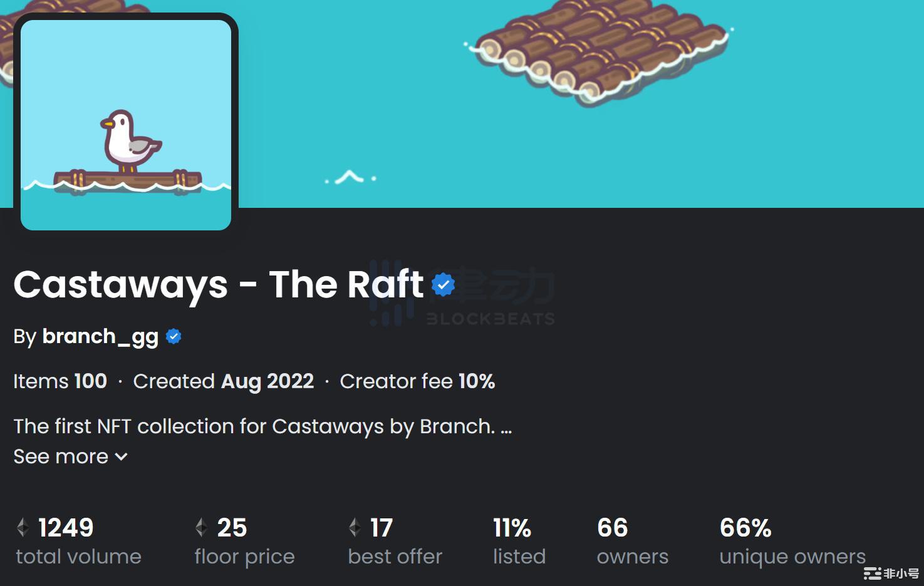Click the seagull collection avatar image

126,125
